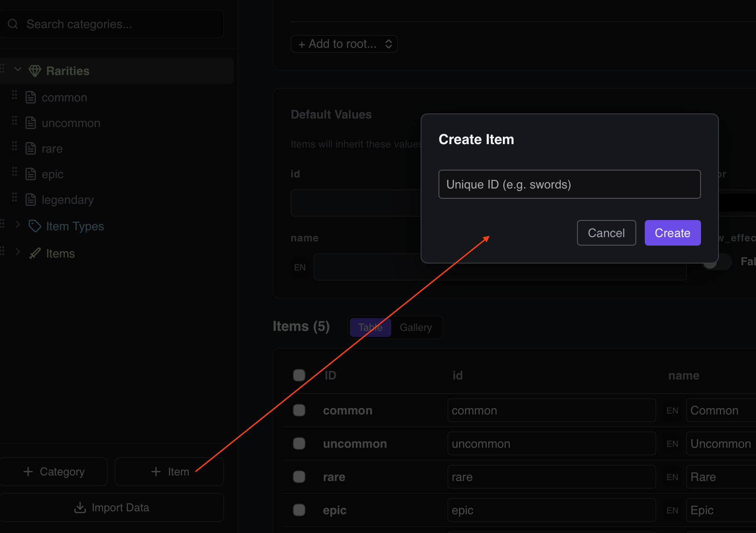
Task: Click the search magnifier icon
Action: (13, 24)
